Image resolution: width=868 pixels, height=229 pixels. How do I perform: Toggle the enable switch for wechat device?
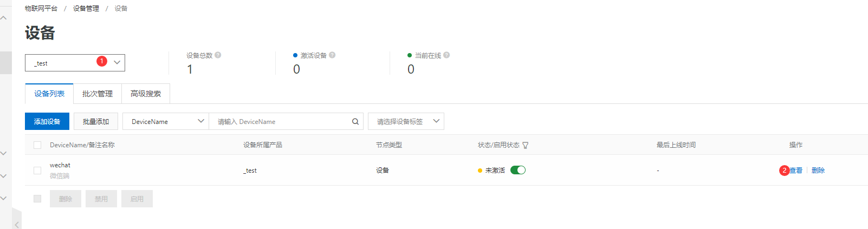(x=518, y=170)
